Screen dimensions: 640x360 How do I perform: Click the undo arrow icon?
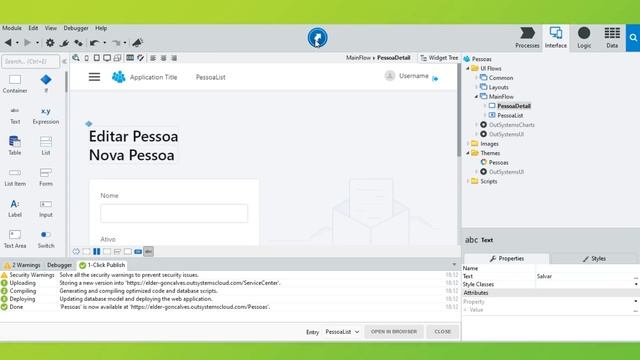pyautogui.click(x=94, y=42)
